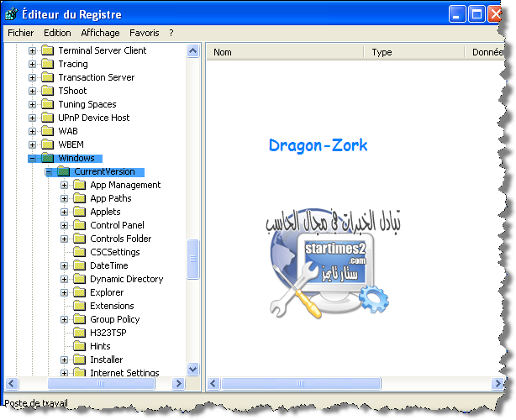Open the Edition menu
This screenshot has height=420, width=516.
pos(57,33)
